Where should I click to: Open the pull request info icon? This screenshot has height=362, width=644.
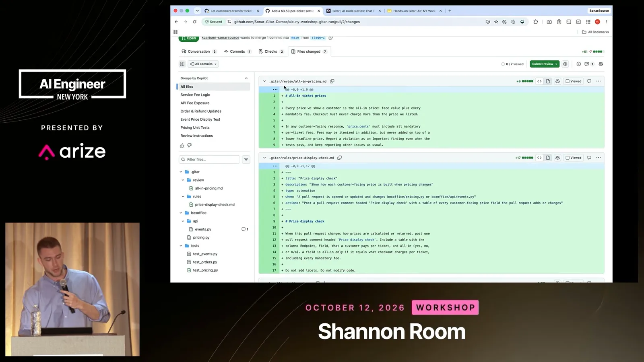[x=578, y=64]
